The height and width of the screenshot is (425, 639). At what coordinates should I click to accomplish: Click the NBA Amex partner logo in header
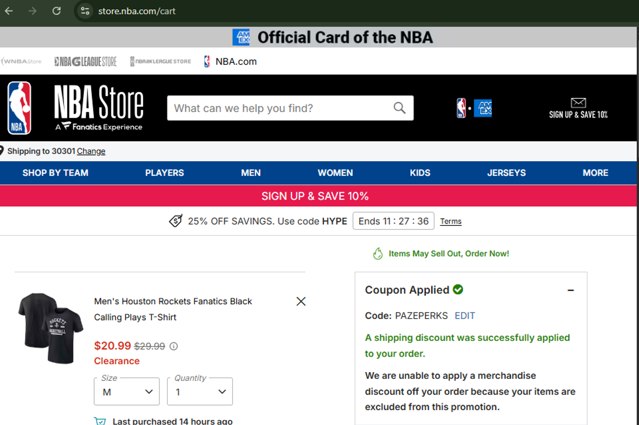coord(474,108)
